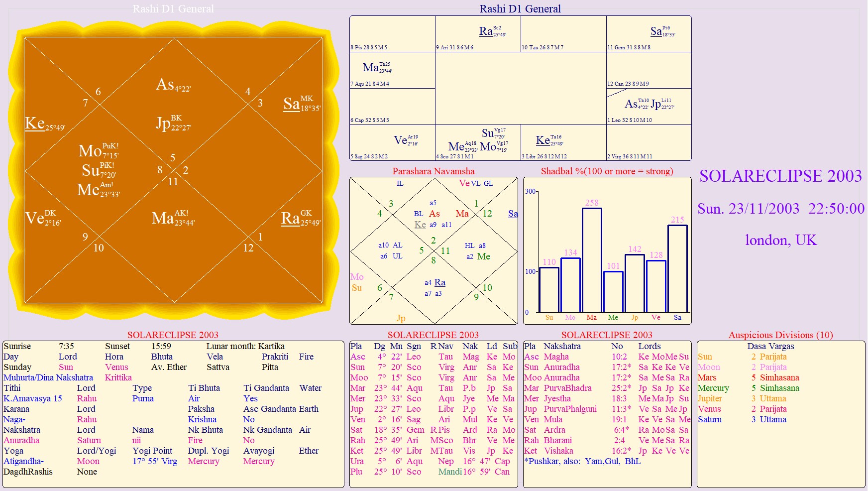Image resolution: width=868 pixels, height=491 pixels.
Task: Select the Shadbal % chart title
Action: tap(607, 171)
